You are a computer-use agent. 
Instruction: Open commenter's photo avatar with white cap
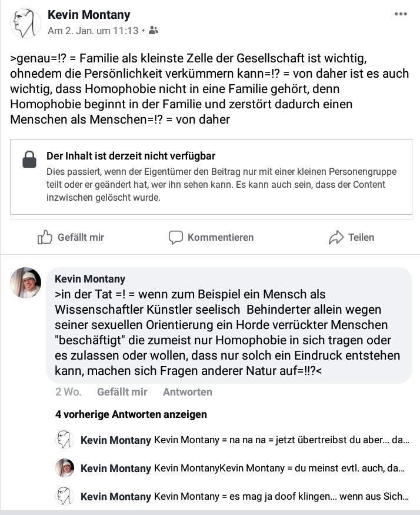point(26,283)
